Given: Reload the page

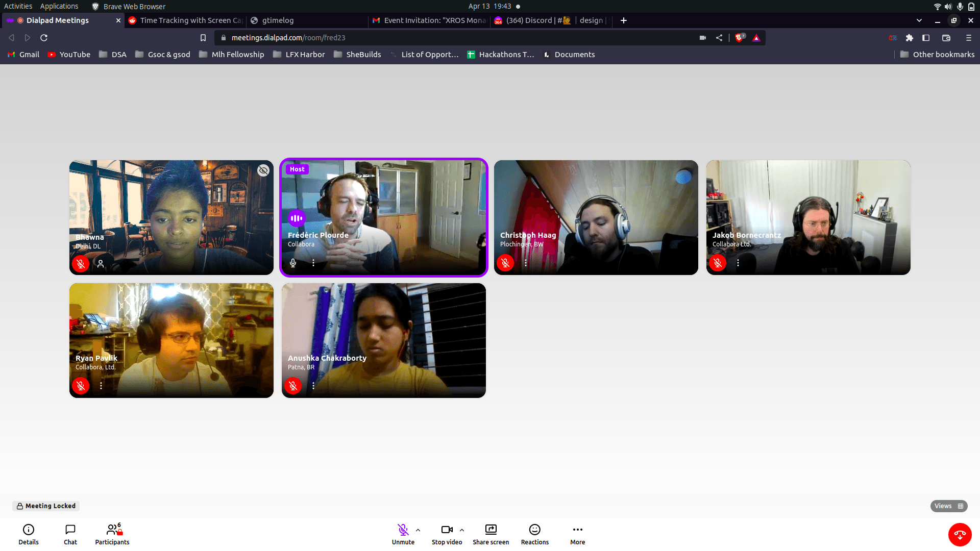Looking at the screenshot, I should tap(44, 38).
